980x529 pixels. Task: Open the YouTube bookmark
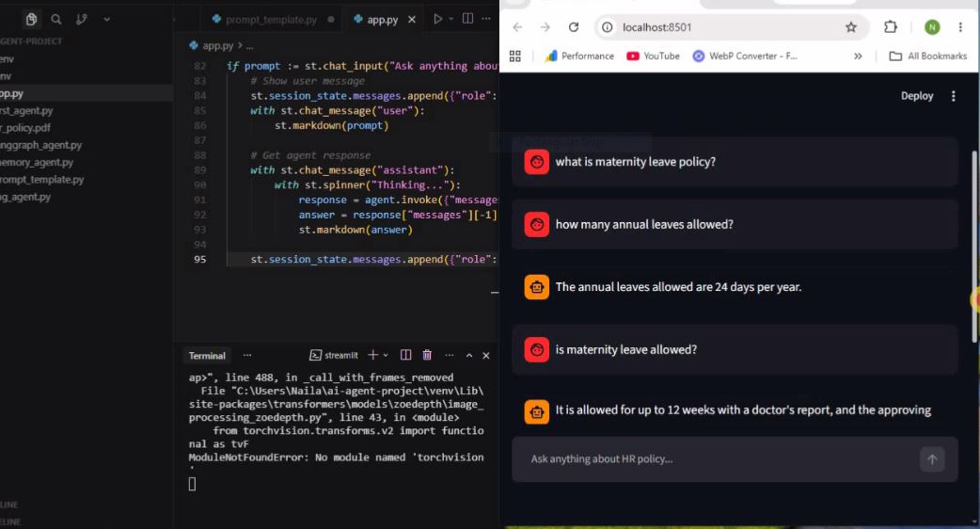[653, 56]
